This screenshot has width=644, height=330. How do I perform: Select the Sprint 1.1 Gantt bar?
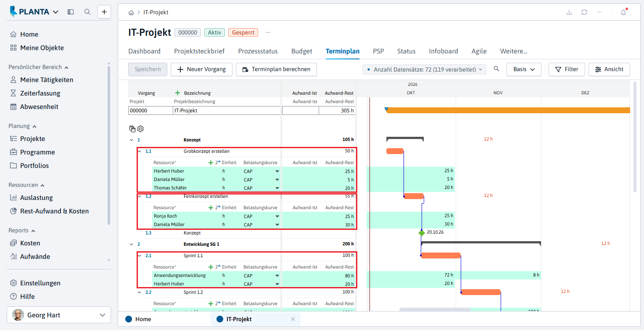441,255
